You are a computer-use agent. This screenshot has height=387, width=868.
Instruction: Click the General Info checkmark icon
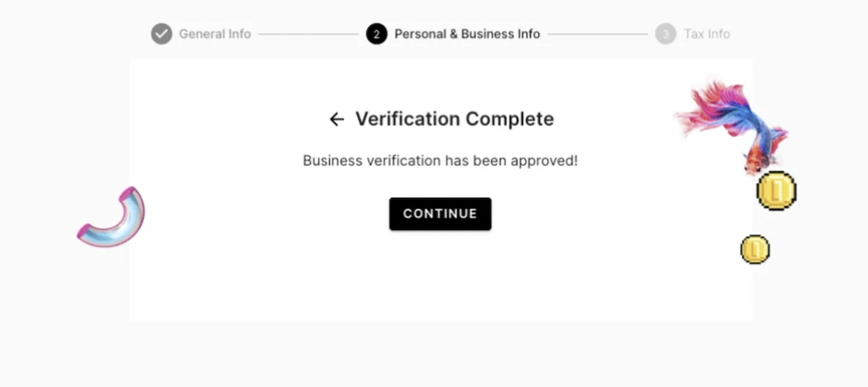coord(161,34)
